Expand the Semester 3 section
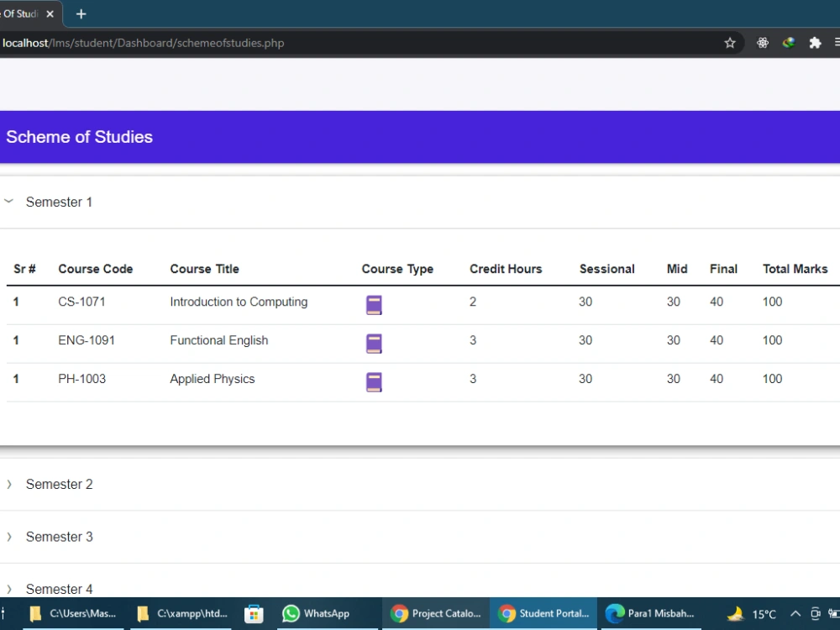This screenshot has width=840, height=630. coord(420,537)
